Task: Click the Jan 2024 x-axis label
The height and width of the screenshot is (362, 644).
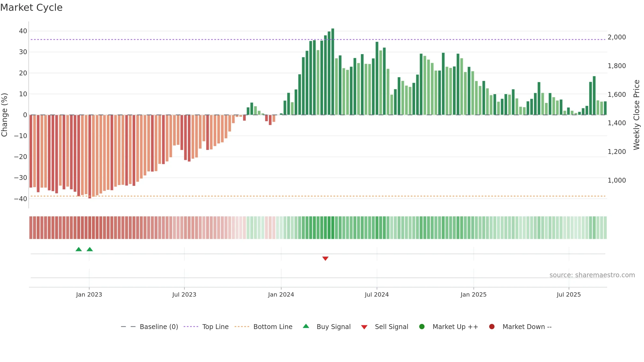Action: pos(281,294)
